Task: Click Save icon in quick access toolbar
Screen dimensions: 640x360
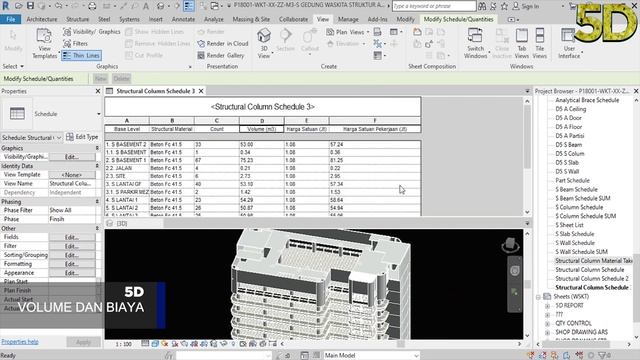Action: tap(30, 6)
